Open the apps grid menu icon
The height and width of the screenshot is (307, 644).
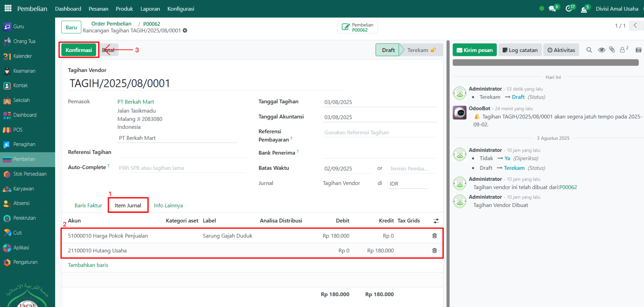click(x=8, y=8)
